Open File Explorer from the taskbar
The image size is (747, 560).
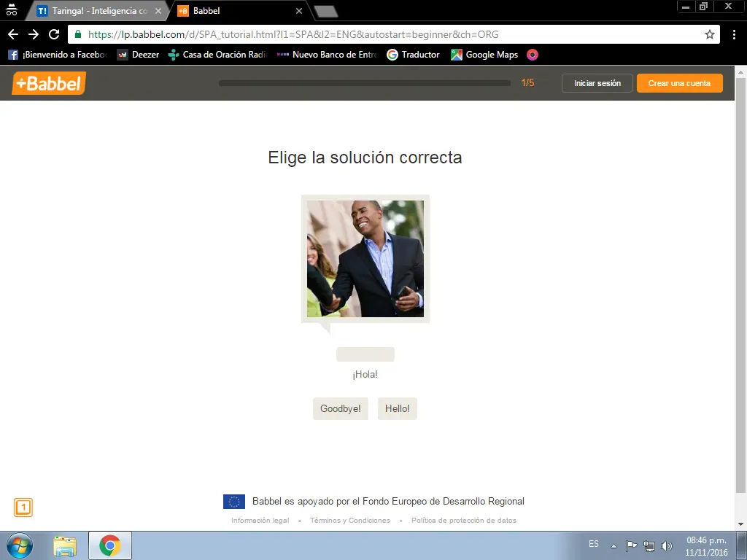point(65,545)
